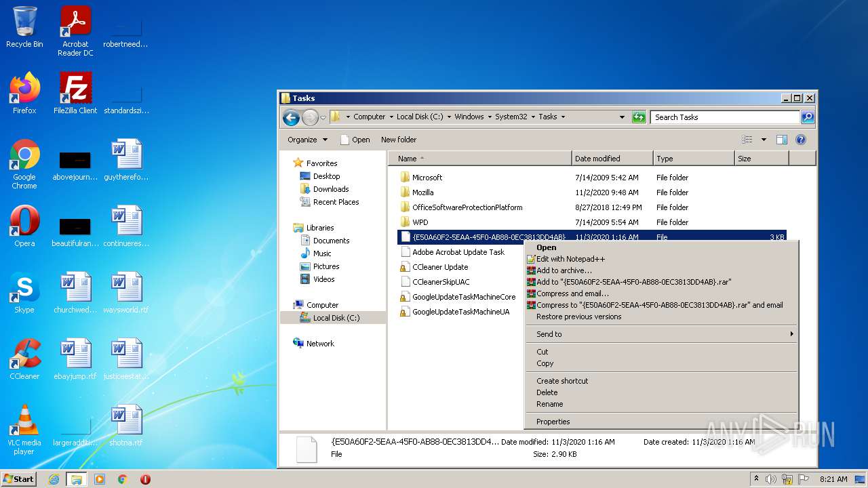Click the New folder button
Viewport: 868px width, 488px height.
click(x=399, y=140)
